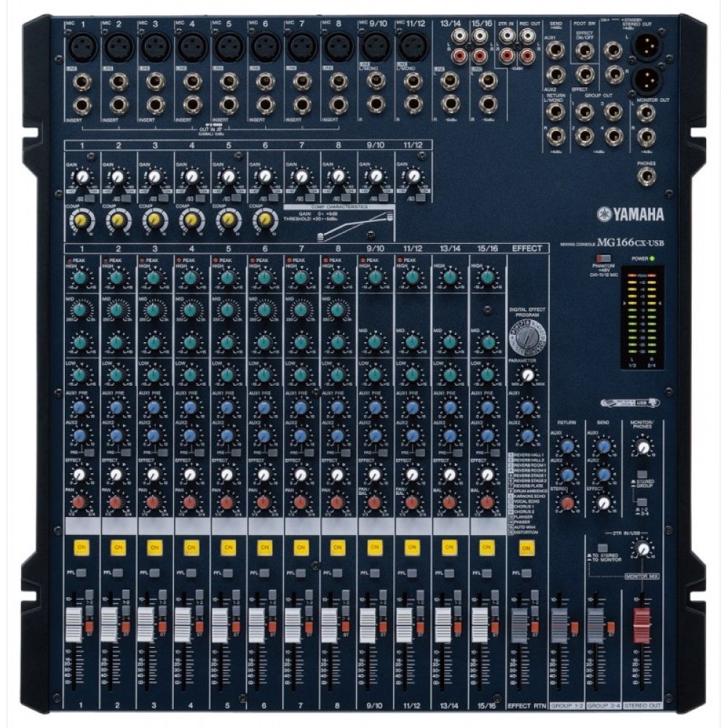Screen dimensions: 728x728
Task: Click the PARAMETER knob in the EFFECT section
Action: pos(528,373)
